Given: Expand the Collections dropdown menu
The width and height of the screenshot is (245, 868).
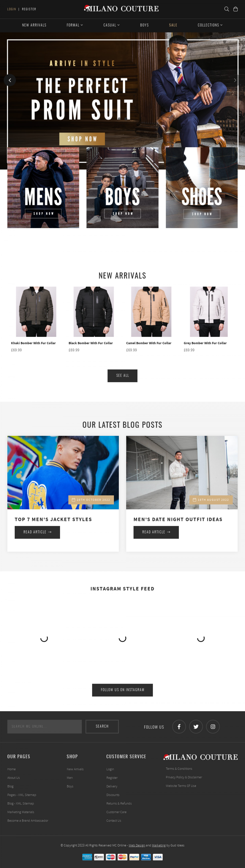Looking at the screenshot, I should (x=210, y=25).
